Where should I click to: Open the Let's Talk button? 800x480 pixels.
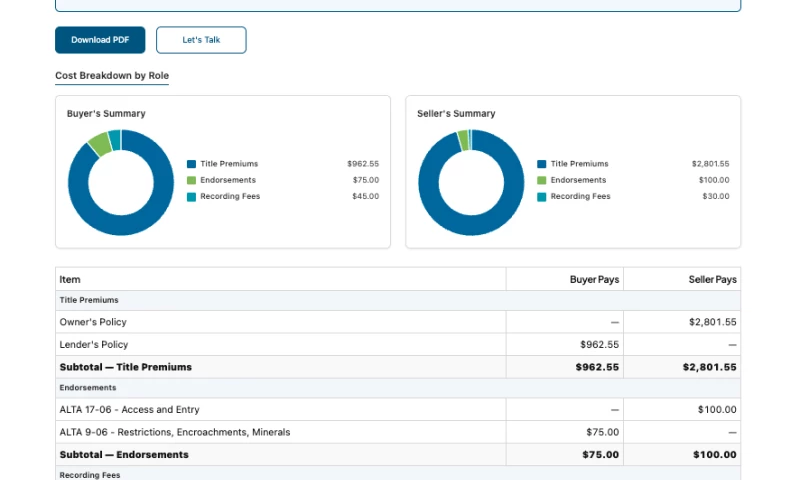click(x=201, y=40)
